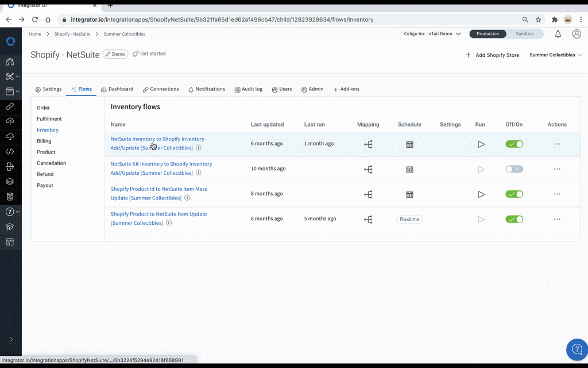Open the Shopify Product Id to NetSuite Item Mass Update flow
Image resolution: width=588 pixels, height=368 pixels.
(x=158, y=193)
